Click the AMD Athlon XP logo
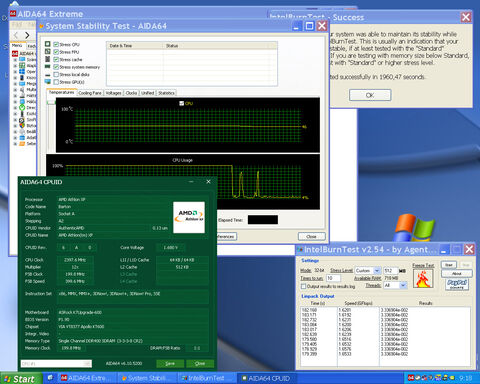This screenshot has height=384, width=480. click(x=189, y=217)
